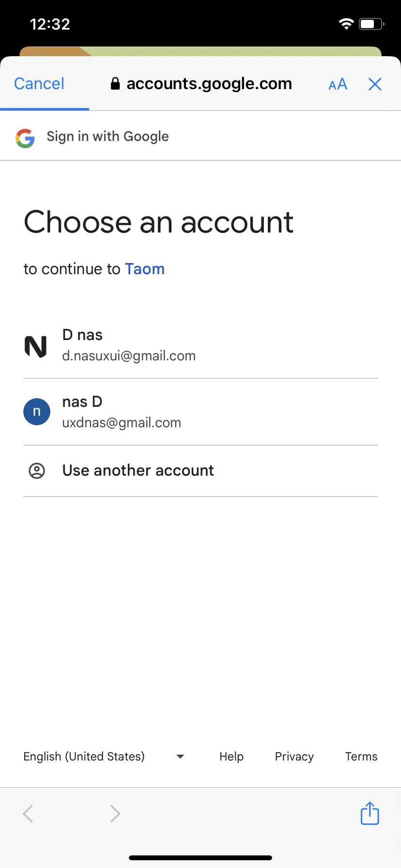Screen dimensions: 401x868
Task: Tap the Cancel button
Action: point(39,84)
